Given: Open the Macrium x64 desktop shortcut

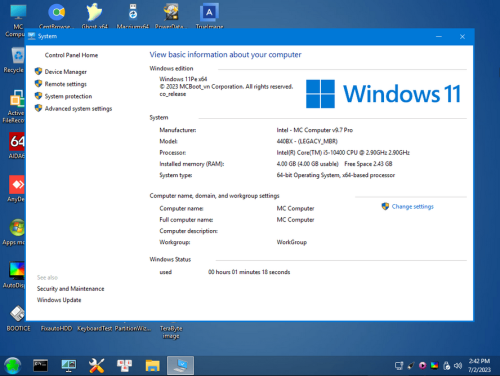Looking at the screenshot, I should (x=133, y=15).
